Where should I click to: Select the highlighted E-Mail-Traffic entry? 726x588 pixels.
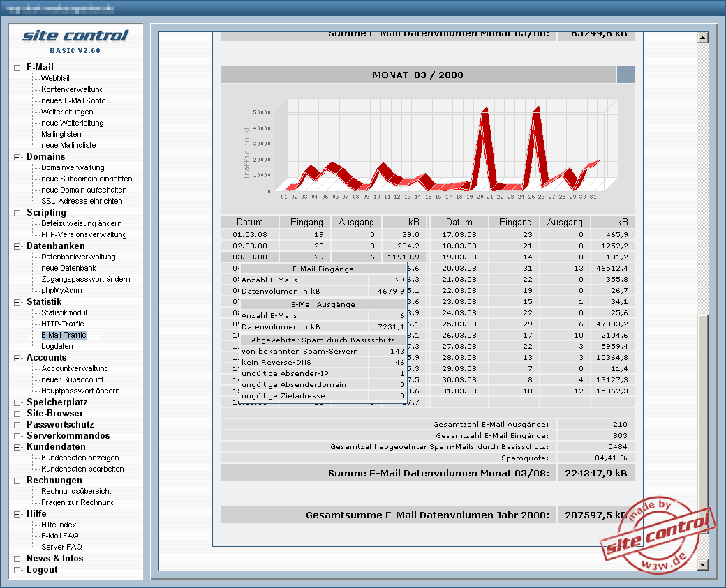pyautogui.click(x=64, y=335)
